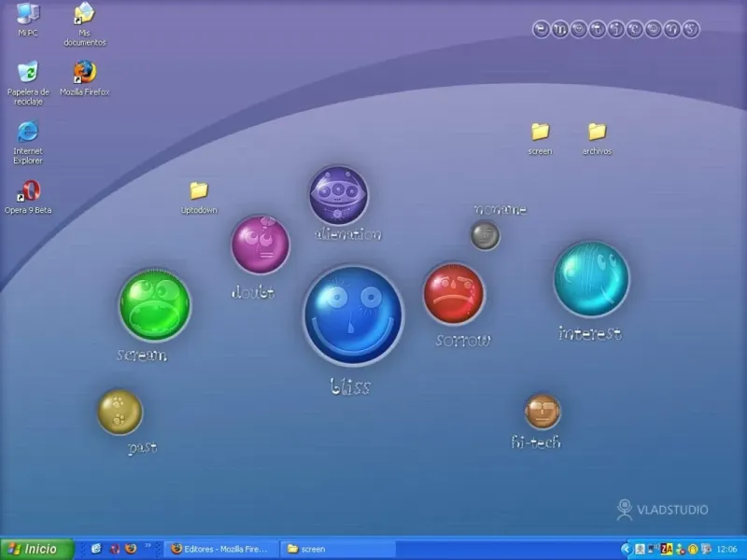
Task: Expand hidden system tray icons arrow
Action: (627, 549)
